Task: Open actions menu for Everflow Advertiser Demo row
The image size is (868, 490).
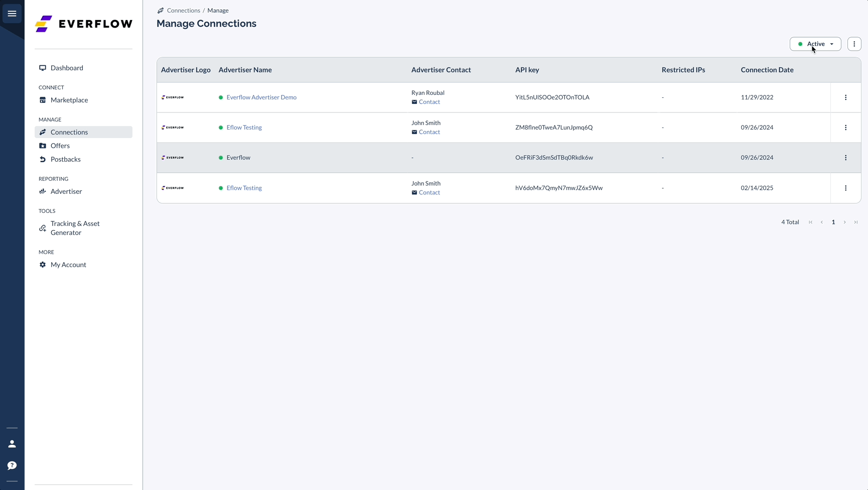Action: (x=845, y=97)
